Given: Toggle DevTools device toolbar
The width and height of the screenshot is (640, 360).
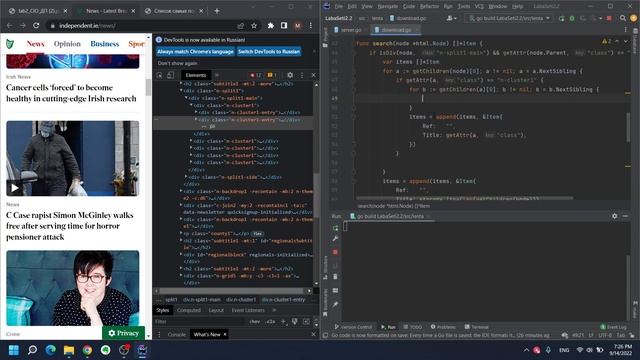Looking at the screenshot, I should [x=170, y=75].
